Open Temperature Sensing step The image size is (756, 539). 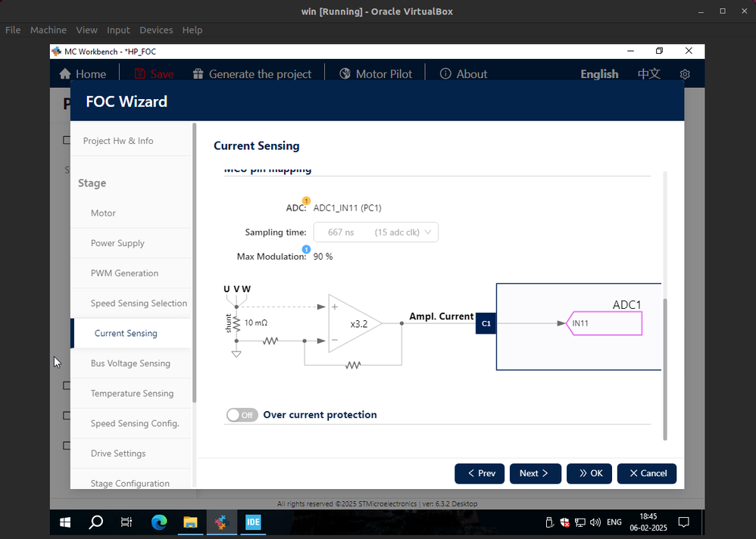[132, 393]
